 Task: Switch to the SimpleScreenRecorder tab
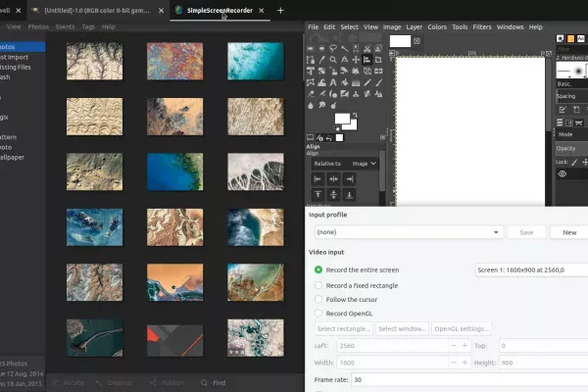[220, 11]
